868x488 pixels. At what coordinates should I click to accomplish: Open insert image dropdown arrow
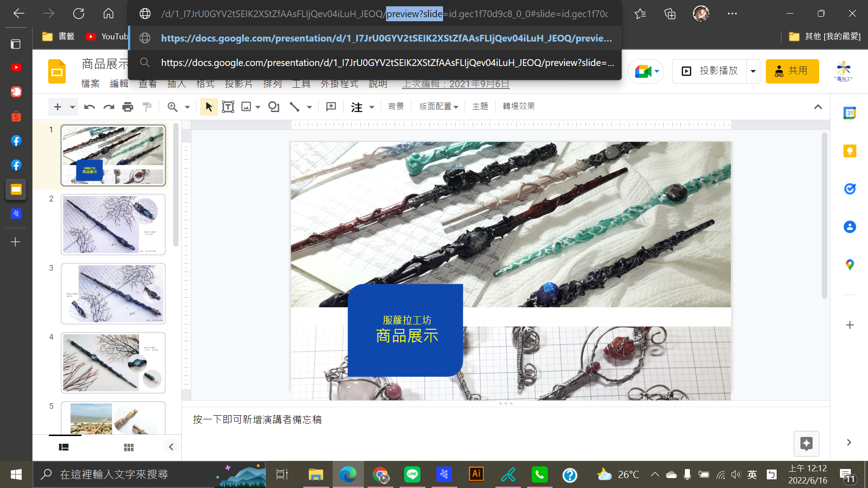(258, 107)
